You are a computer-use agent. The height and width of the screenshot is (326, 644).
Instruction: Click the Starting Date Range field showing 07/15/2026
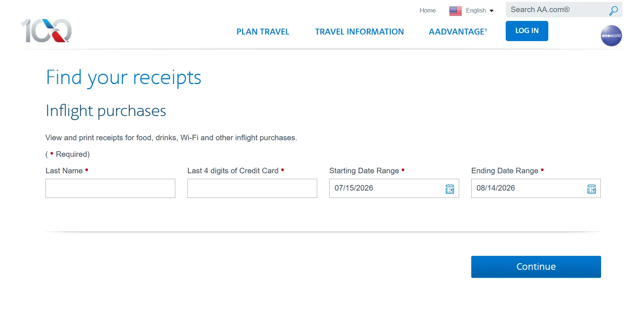394,188
